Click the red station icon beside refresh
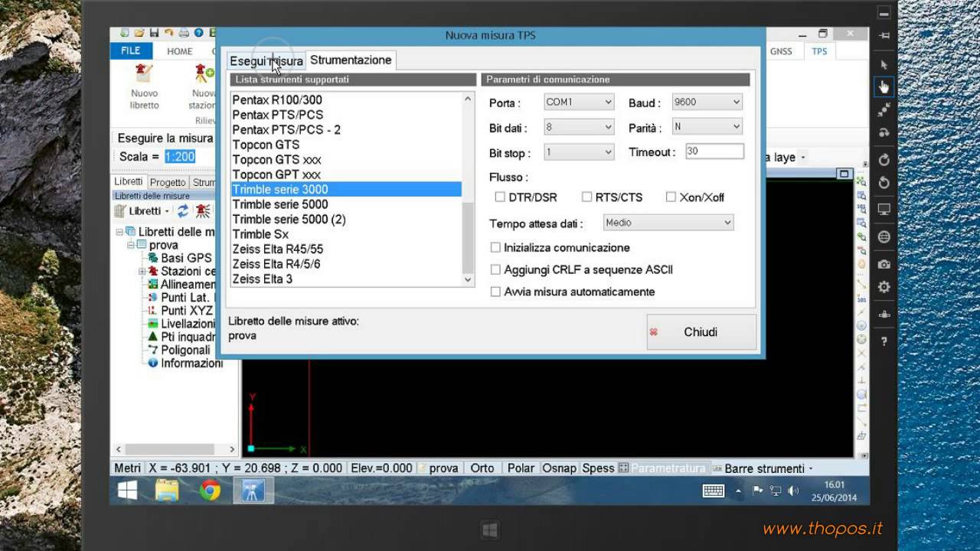 point(202,210)
